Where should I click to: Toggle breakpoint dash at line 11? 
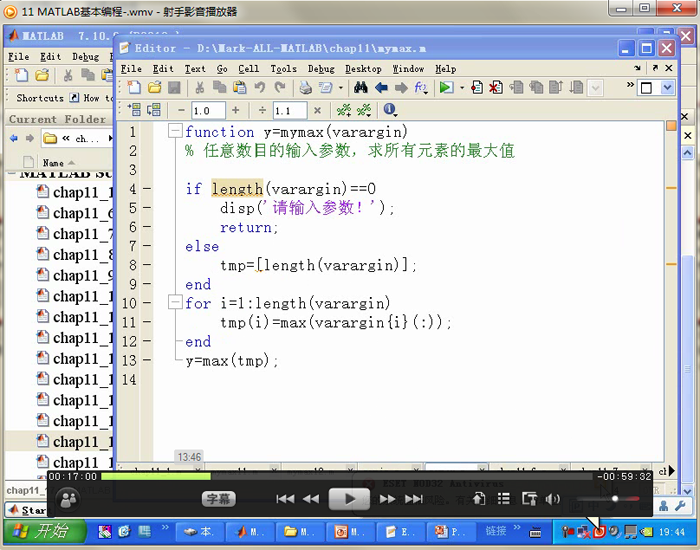(147, 322)
